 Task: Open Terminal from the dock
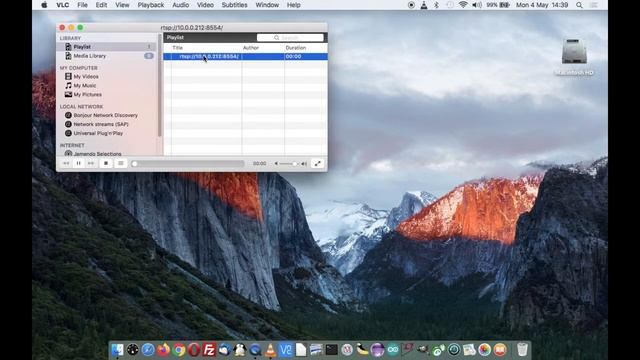pos(331,350)
